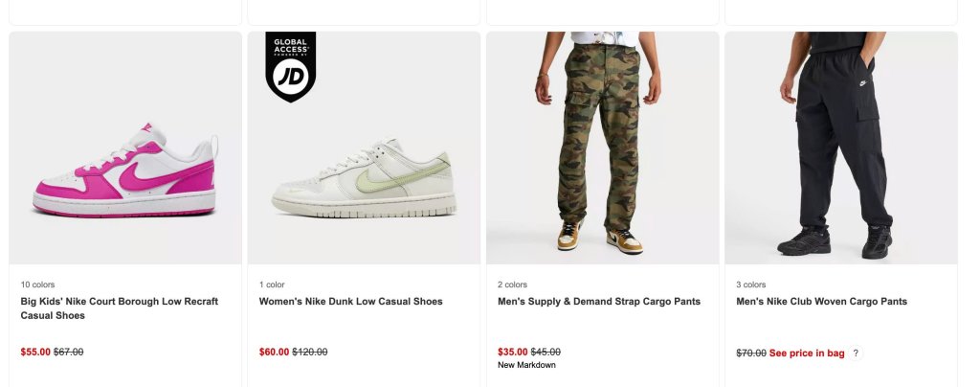Click the '2 colors' label on camo pants

point(512,285)
